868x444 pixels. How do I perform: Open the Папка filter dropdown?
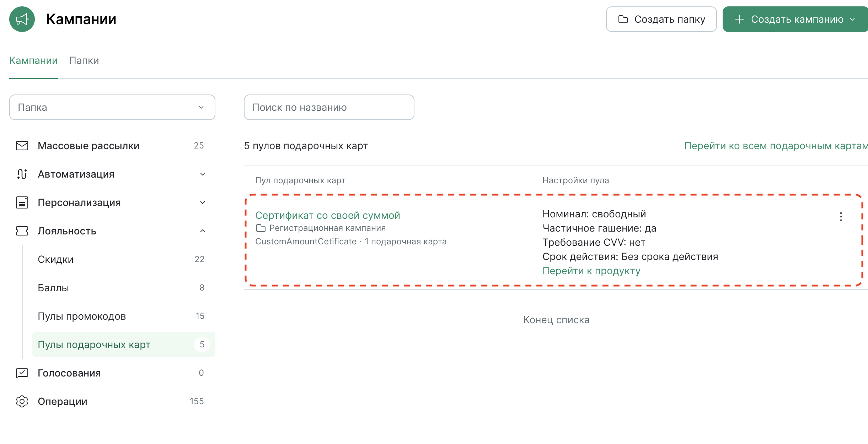click(x=112, y=107)
